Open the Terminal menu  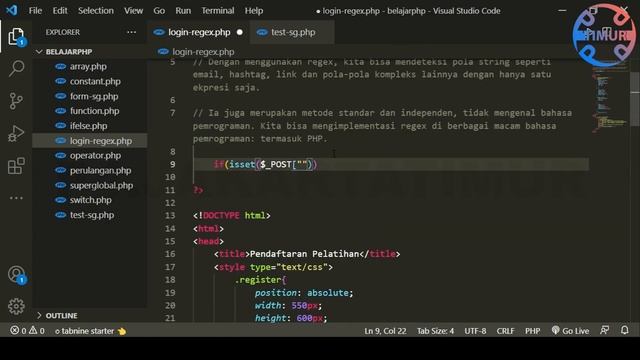(x=218, y=11)
